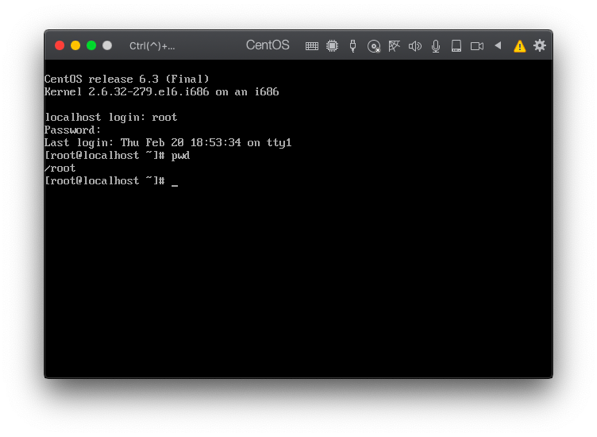This screenshot has height=437, width=597.
Task: Click the terminal prompt with blinking cursor
Action: click(111, 181)
